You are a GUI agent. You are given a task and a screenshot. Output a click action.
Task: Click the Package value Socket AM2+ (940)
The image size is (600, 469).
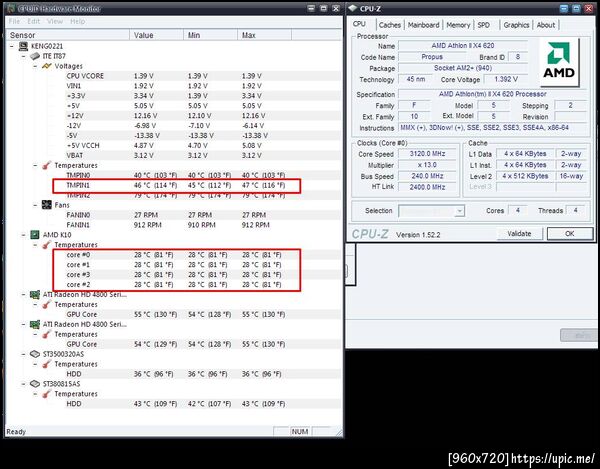[x=463, y=68]
